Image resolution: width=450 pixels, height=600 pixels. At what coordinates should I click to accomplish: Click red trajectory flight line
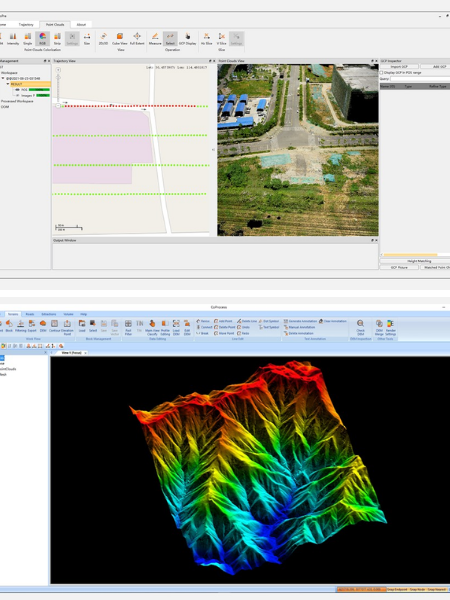click(x=129, y=106)
